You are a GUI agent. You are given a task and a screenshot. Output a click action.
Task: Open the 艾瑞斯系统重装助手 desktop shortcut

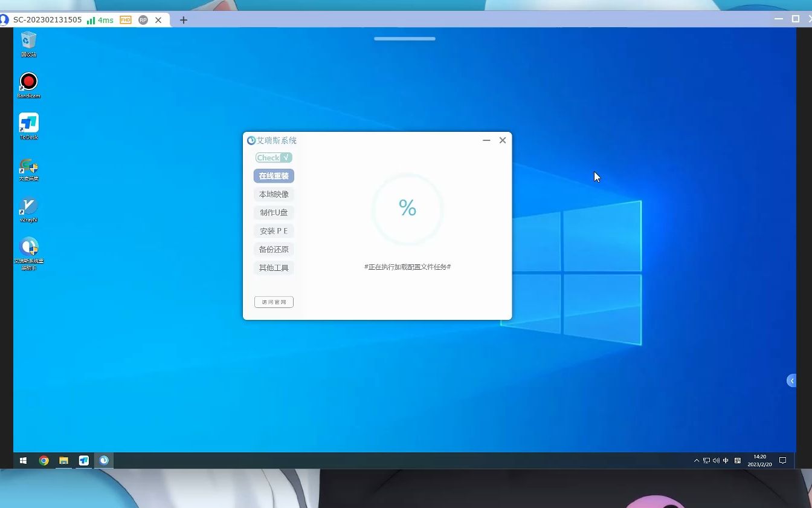click(x=28, y=253)
